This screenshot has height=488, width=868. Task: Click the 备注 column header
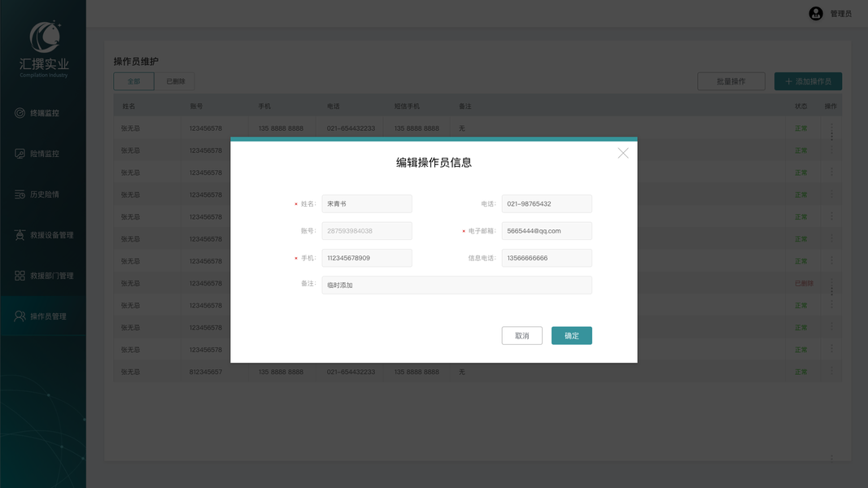tap(465, 107)
